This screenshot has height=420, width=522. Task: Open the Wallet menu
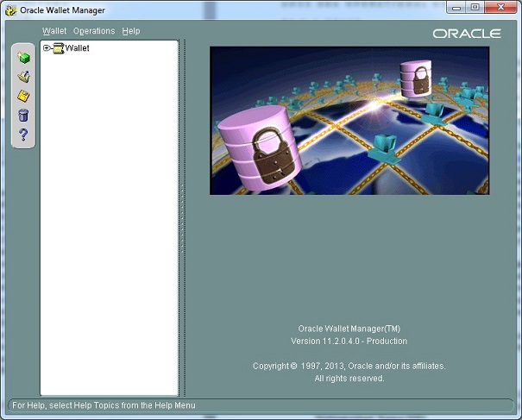point(54,31)
